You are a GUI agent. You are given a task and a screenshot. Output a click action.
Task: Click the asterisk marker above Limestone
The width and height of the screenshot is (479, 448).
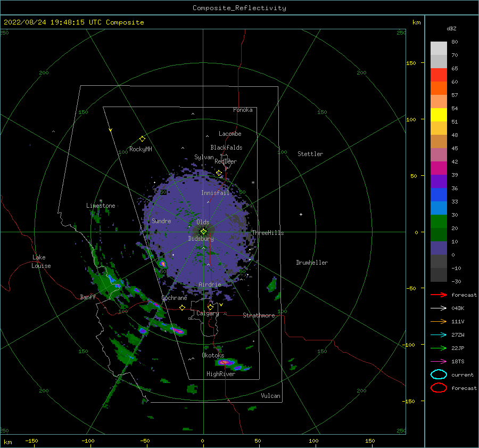(101, 201)
